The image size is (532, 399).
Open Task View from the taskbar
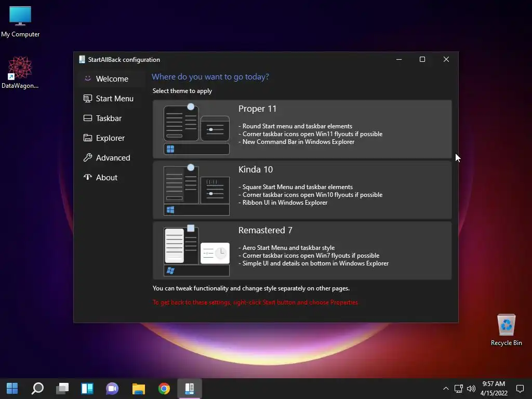[62, 389]
